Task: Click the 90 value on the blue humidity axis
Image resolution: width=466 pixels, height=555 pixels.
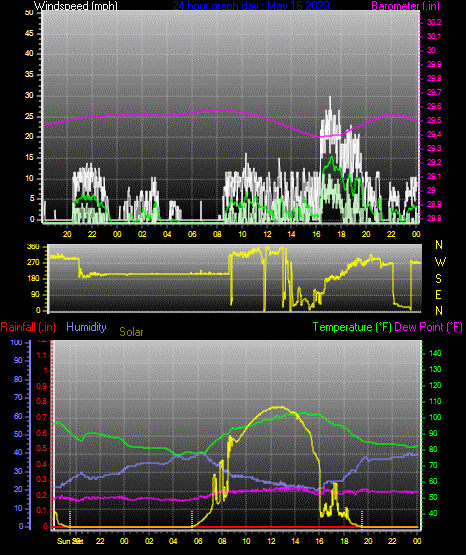Action: click(x=18, y=360)
